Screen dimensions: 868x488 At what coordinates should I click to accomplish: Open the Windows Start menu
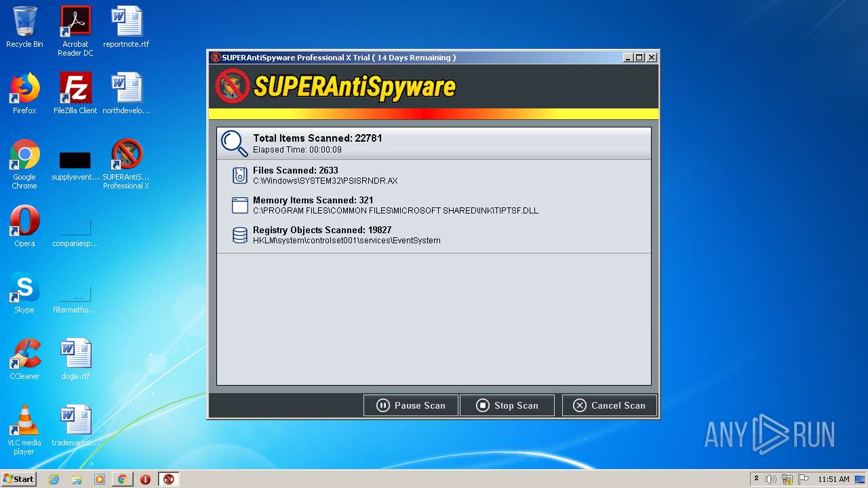click(19, 479)
